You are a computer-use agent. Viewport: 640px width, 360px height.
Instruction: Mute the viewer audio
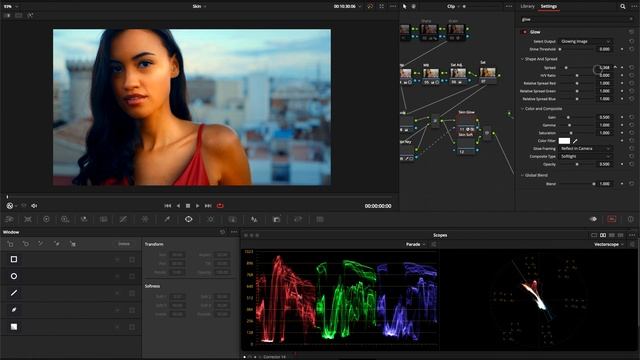(x=34, y=206)
